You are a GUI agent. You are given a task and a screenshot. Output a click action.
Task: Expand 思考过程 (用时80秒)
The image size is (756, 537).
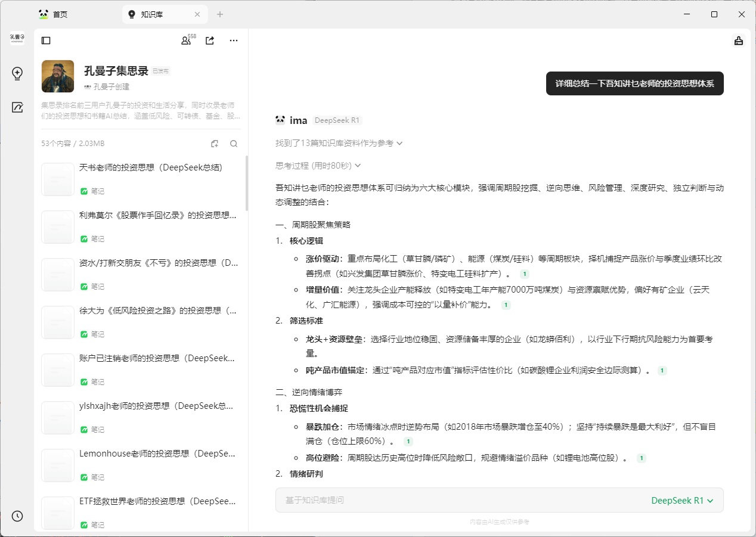point(318,166)
